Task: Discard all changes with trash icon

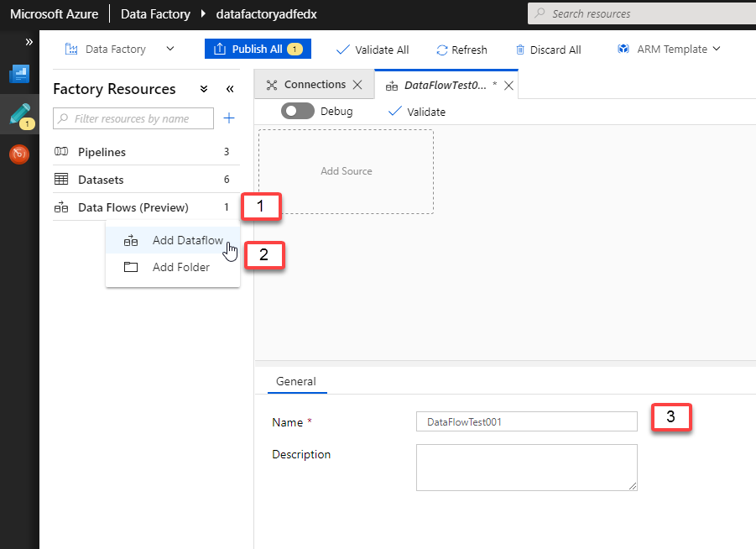Action: (x=548, y=50)
